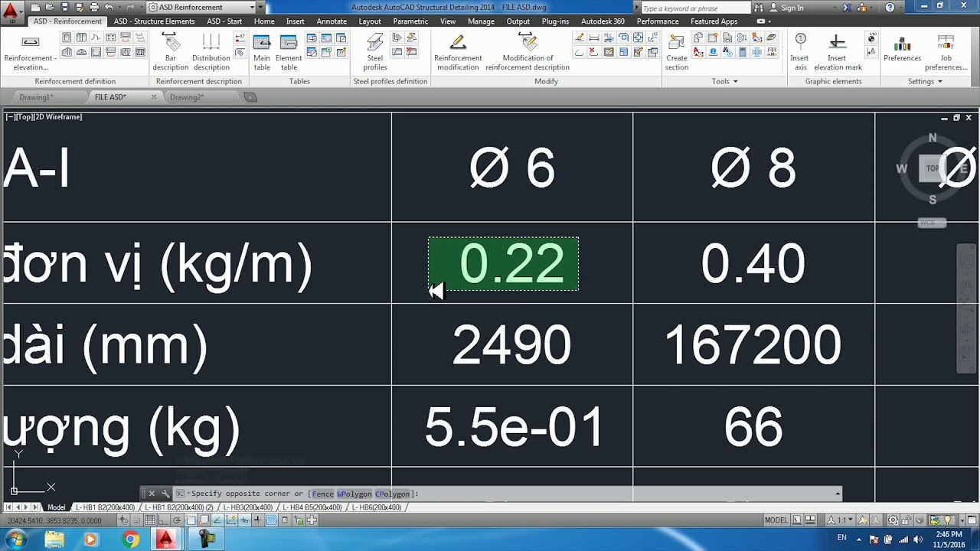Toggle the MODEL space status button

pyautogui.click(x=776, y=520)
